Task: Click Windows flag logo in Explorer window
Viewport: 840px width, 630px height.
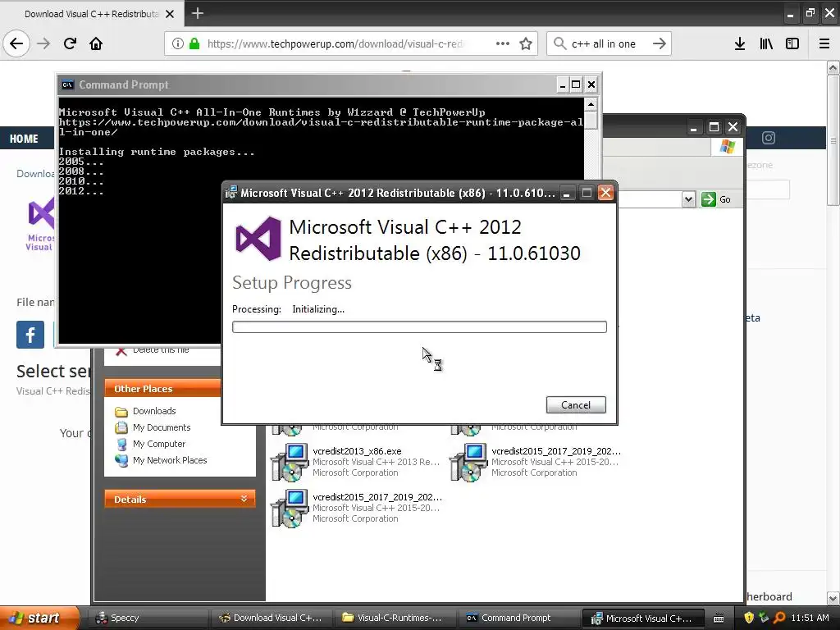Action: 728,146
